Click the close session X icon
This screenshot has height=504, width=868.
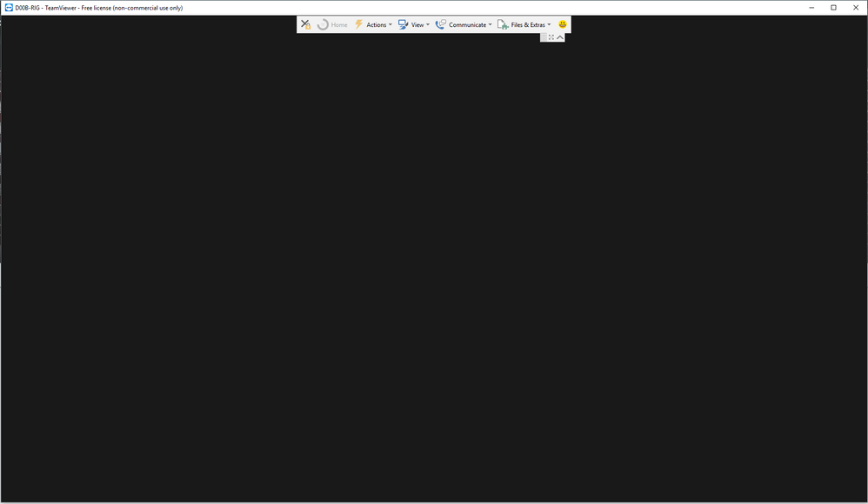pos(304,24)
